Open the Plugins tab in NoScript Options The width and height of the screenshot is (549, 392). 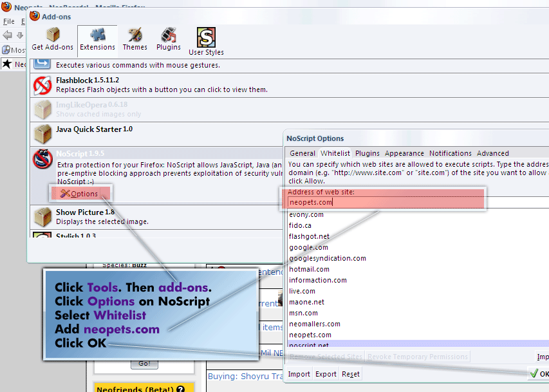tap(368, 153)
